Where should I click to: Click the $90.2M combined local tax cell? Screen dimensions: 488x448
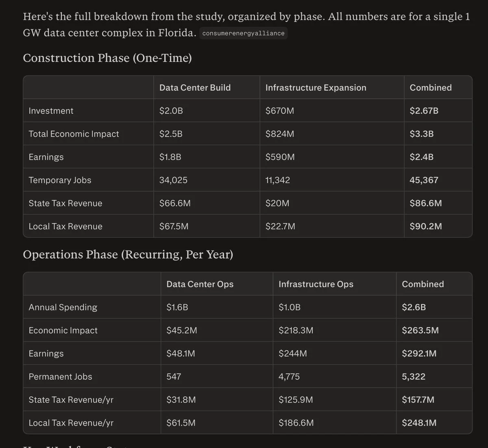(x=426, y=226)
